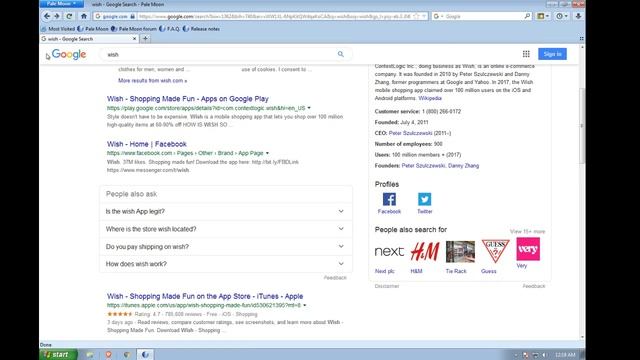Open CEO Peter Szulczewski link
The height and width of the screenshot is (360, 640).
pos(410,133)
